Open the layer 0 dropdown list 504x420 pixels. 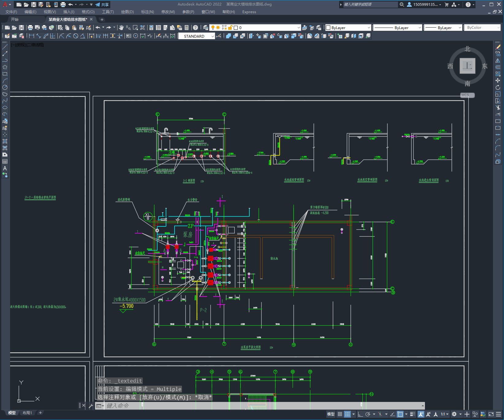tap(299, 28)
